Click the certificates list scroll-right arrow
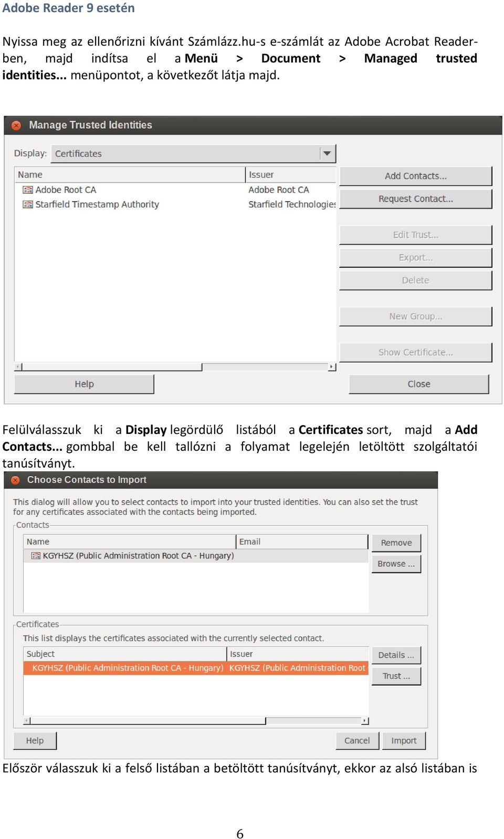 pyautogui.click(x=365, y=721)
